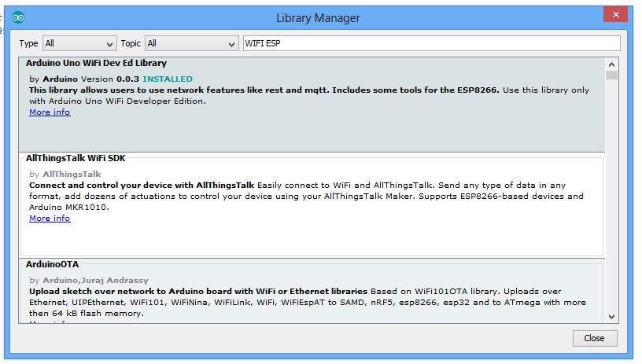
Task: Click the Close button at bottom
Action: 595,338
